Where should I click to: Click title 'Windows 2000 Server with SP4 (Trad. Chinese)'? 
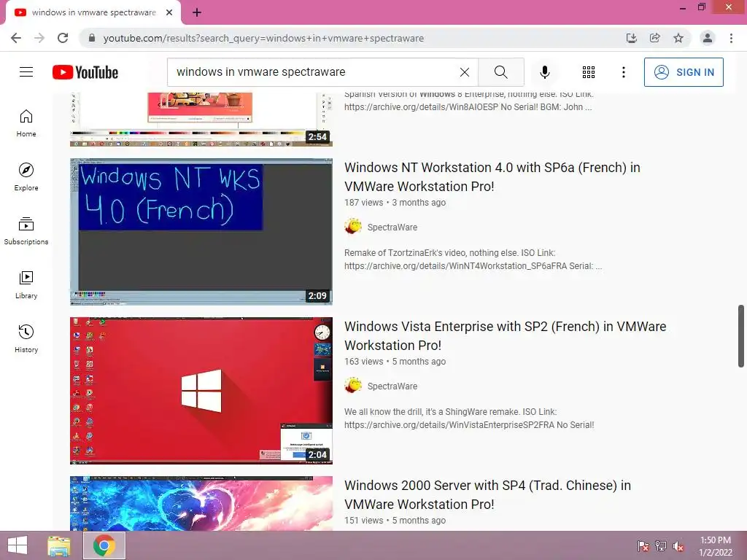(487, 495)
